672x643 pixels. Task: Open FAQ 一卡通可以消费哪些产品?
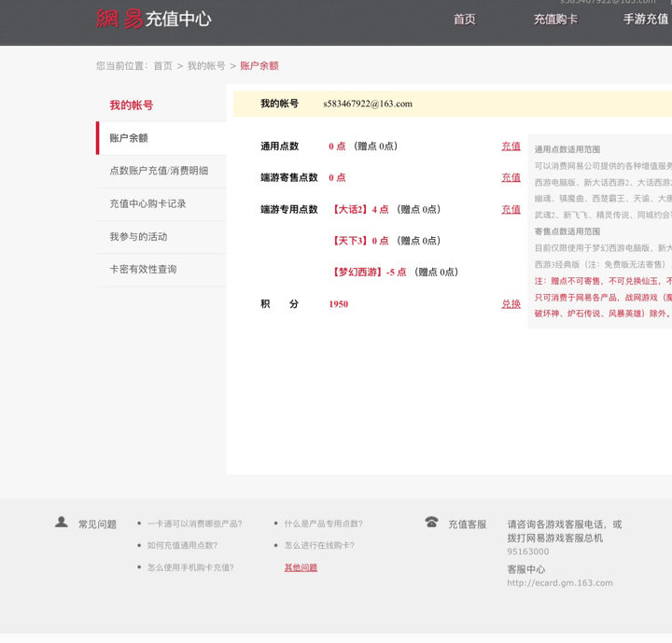pos(194,524)
